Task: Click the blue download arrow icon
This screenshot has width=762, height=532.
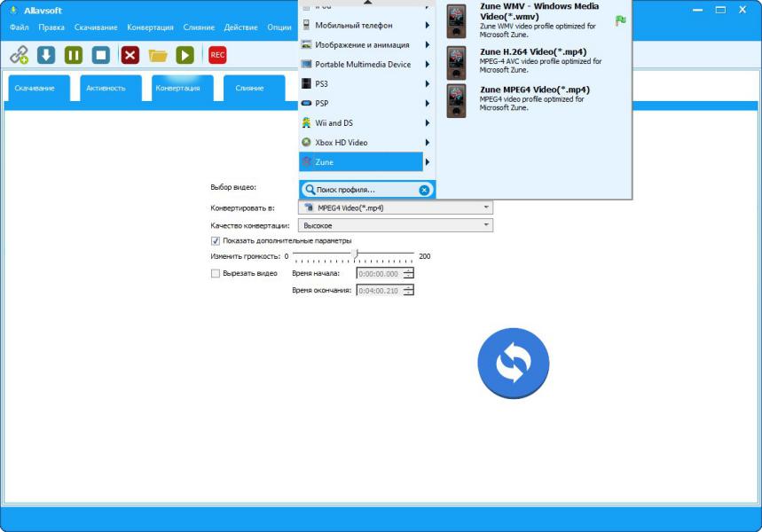Action: coord(46,55)
